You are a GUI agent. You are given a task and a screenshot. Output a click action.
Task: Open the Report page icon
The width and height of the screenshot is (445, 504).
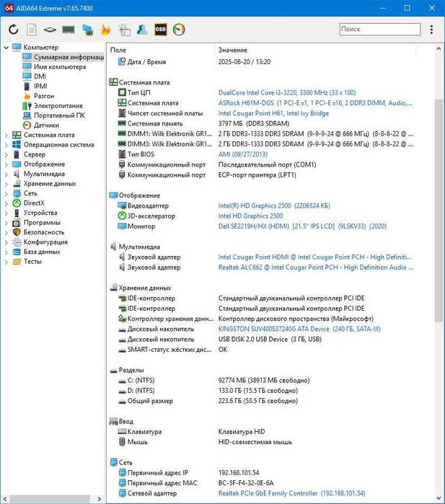click(32, 30)
